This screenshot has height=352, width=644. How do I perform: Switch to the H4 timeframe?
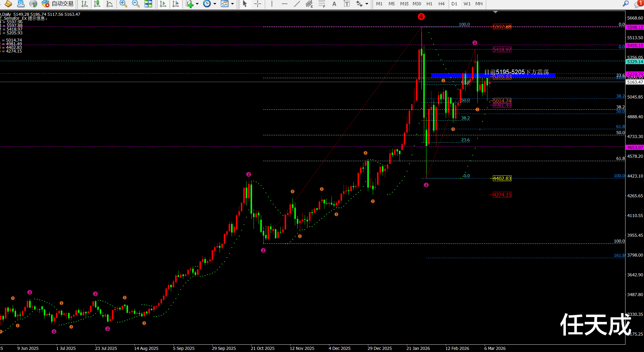(441, 4)
